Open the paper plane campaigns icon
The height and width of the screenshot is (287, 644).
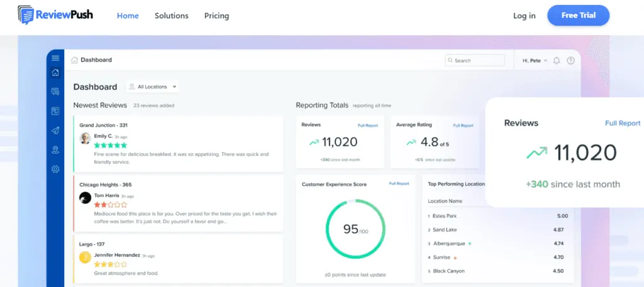[55, 131]
